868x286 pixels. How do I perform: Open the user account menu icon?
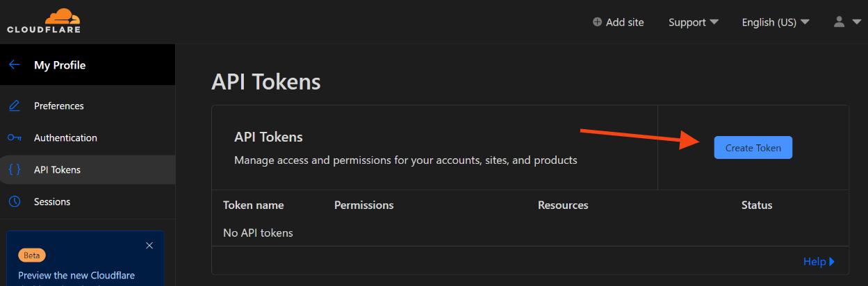(x=840, y=22)
